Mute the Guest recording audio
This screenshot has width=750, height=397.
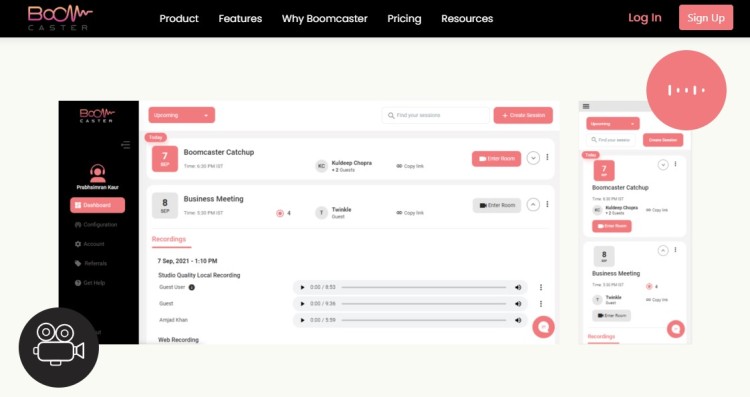point(518,304)
